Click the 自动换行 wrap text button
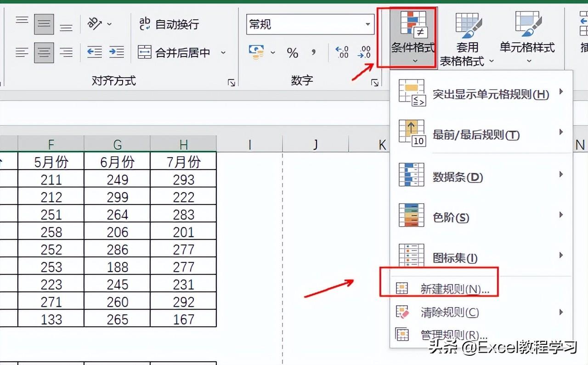588x365 pixels. (x=169, y=24)
